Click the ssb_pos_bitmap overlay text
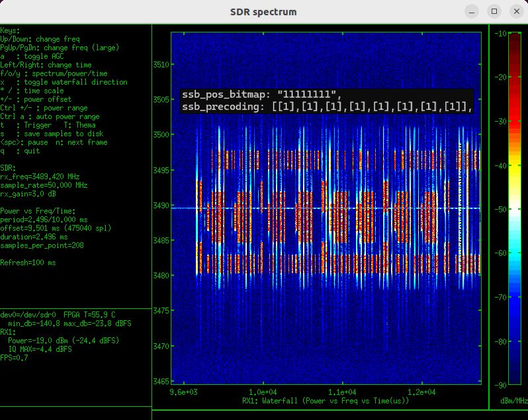The image size is (528, 420). [261, 95]
